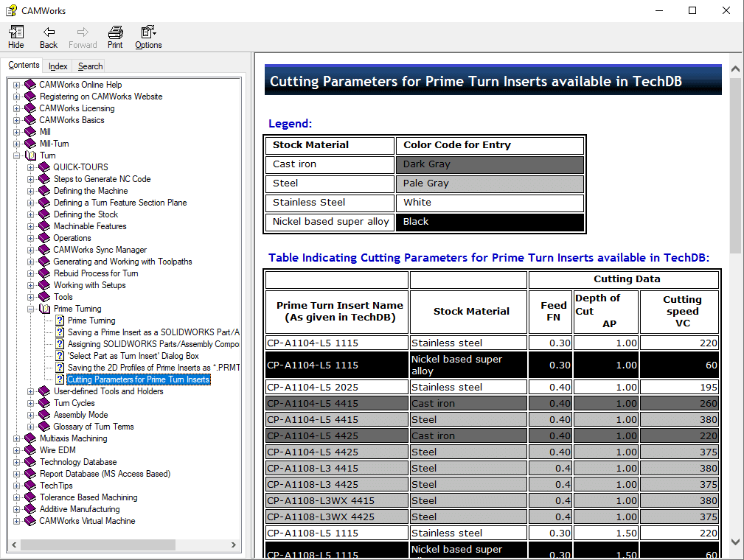
Task: Switch to the Index tab
Action: click(58, 66)
